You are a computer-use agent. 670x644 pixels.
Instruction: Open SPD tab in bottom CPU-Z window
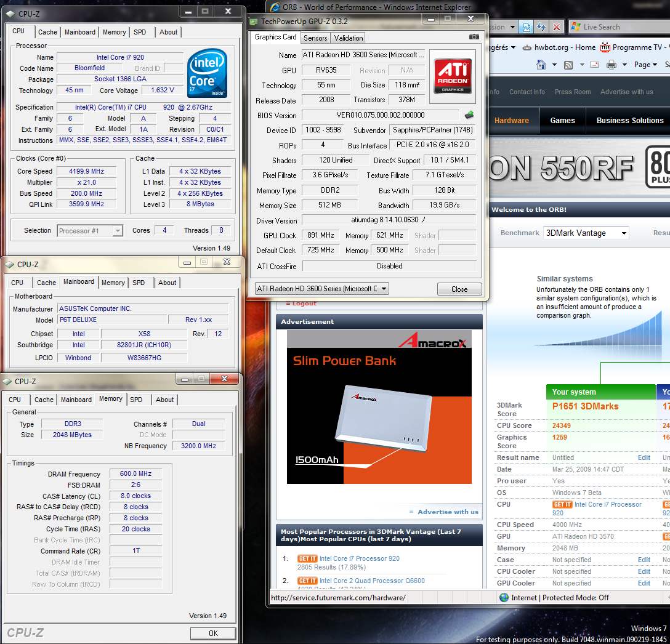click(136, 400)
